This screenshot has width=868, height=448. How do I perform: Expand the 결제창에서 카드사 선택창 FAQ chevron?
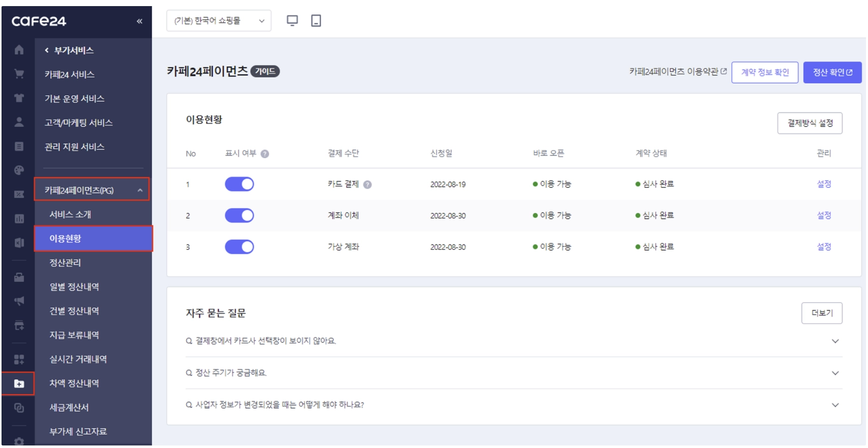835,341
